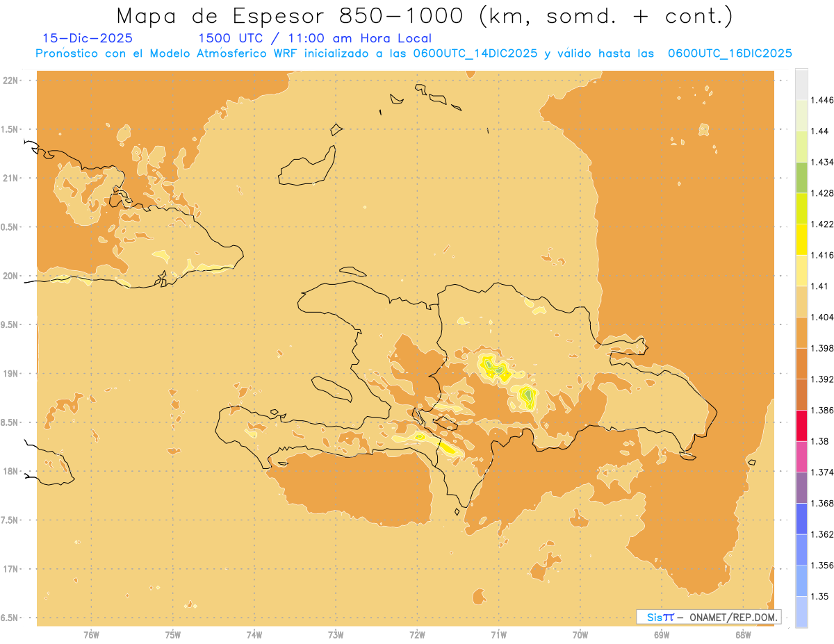
Task: Click the bright yellow legend swatch between 1.416 and 1.422
Action: click(x=801, y=239)
